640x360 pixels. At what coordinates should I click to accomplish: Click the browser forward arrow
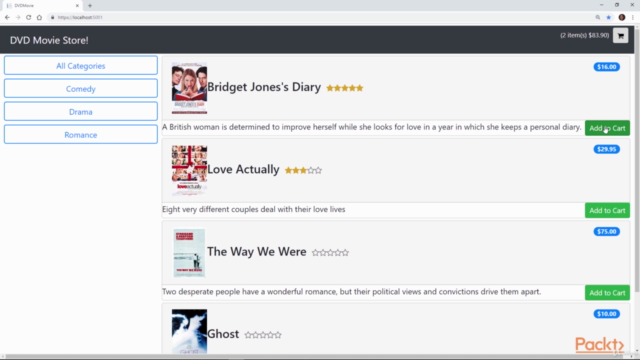(18, 17)
